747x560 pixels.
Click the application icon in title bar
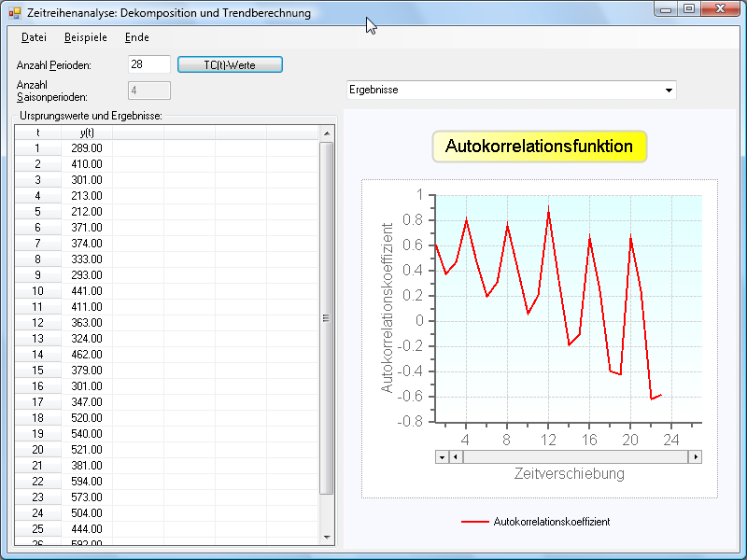(14, 13)
